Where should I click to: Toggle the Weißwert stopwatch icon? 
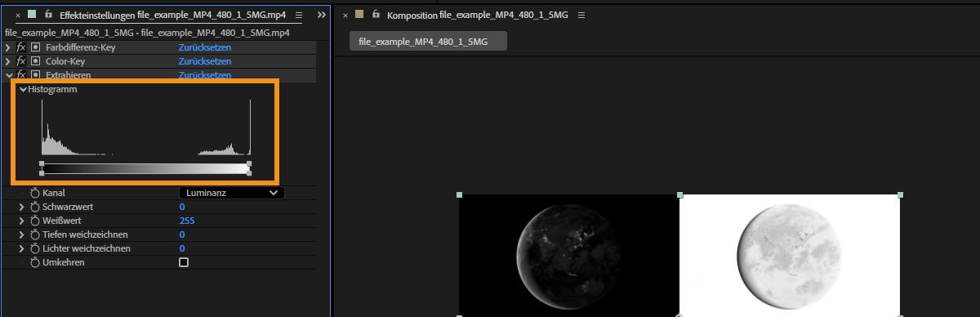click(35, 221)
